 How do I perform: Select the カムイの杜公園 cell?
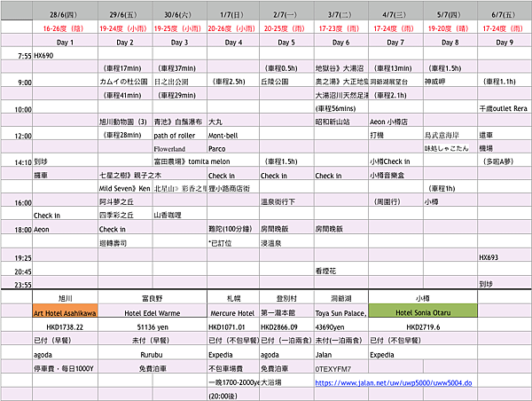125,82
